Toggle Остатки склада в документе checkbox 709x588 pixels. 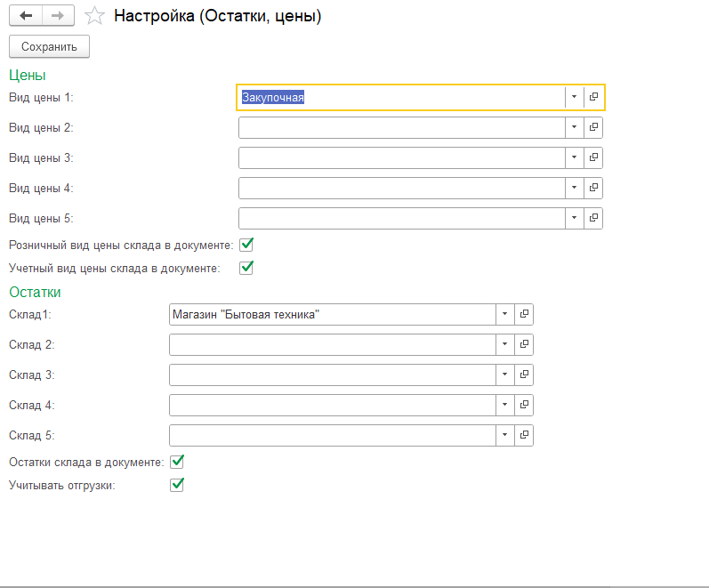[177, 462]
